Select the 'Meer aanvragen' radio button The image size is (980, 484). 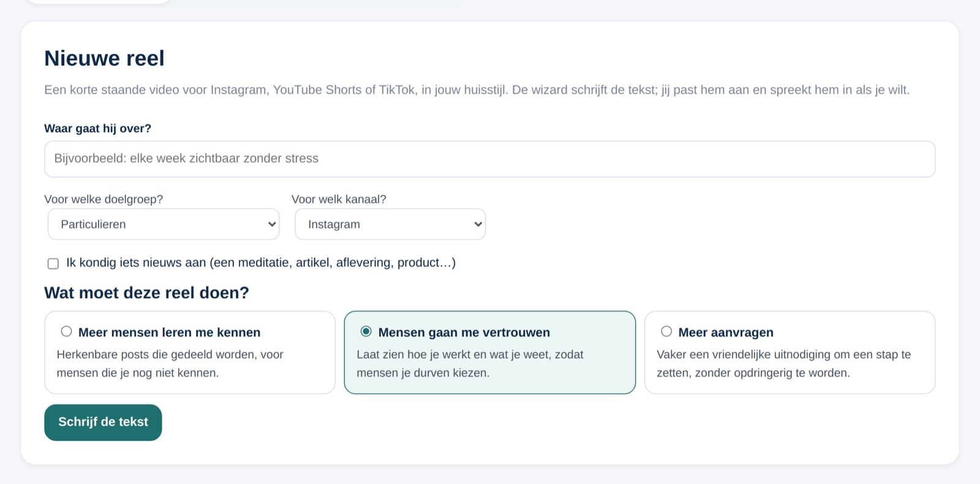(x=666, y=331)
